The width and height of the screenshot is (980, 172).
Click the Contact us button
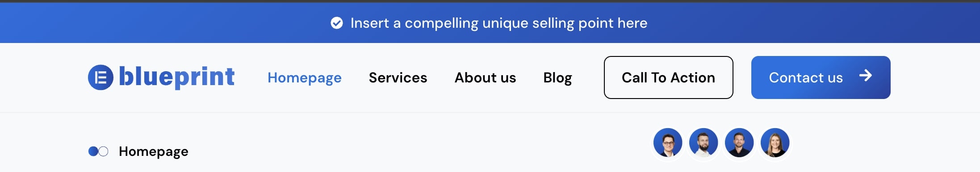tap(821, 77)
